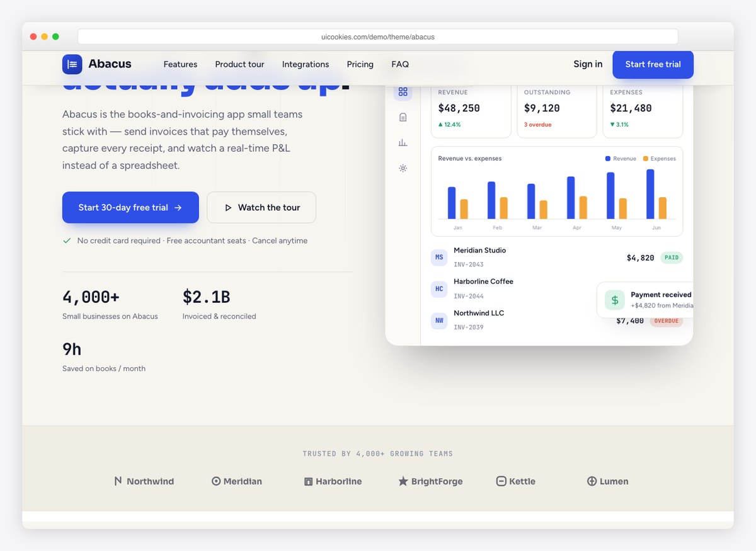This screenshot has height=551, width=756.
Task: Click the green dollar payment received icon
Action: 614,300
